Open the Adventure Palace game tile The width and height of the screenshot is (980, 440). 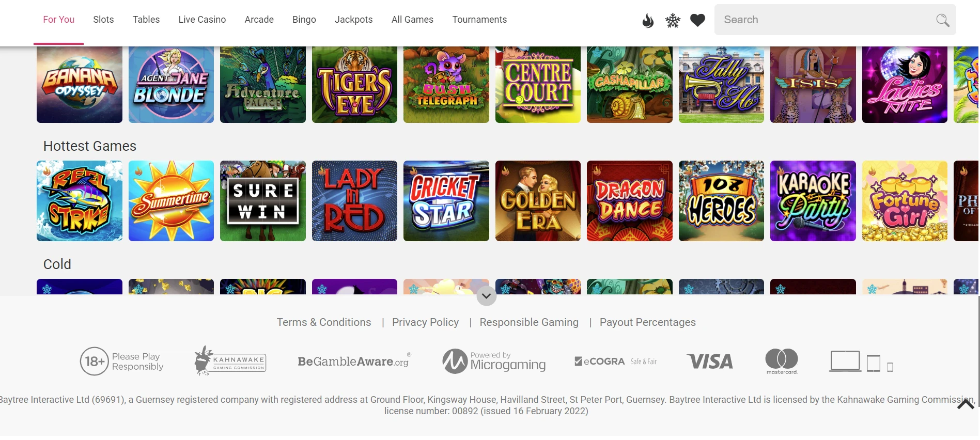(x=263, y=85)
